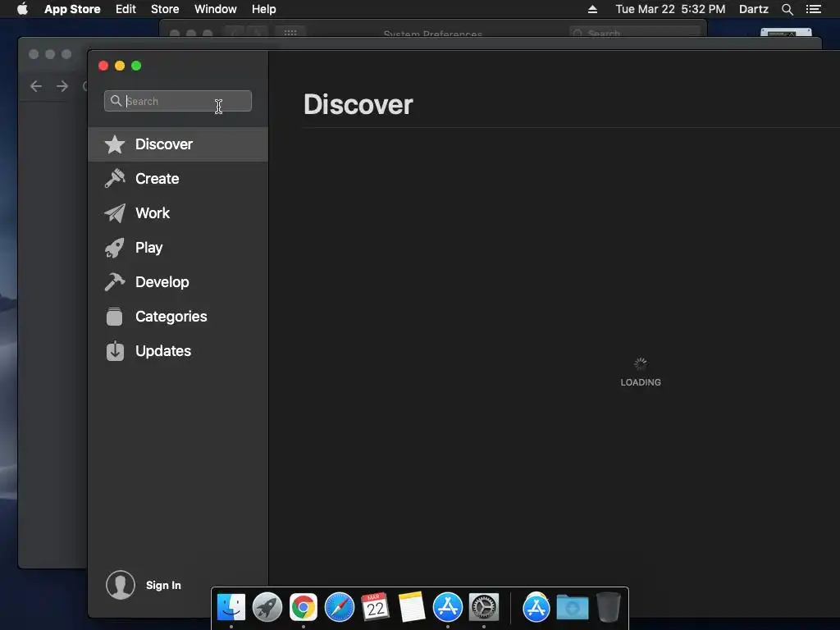Click the App Store icon right of Dock divider

click(x=536, y=608)
